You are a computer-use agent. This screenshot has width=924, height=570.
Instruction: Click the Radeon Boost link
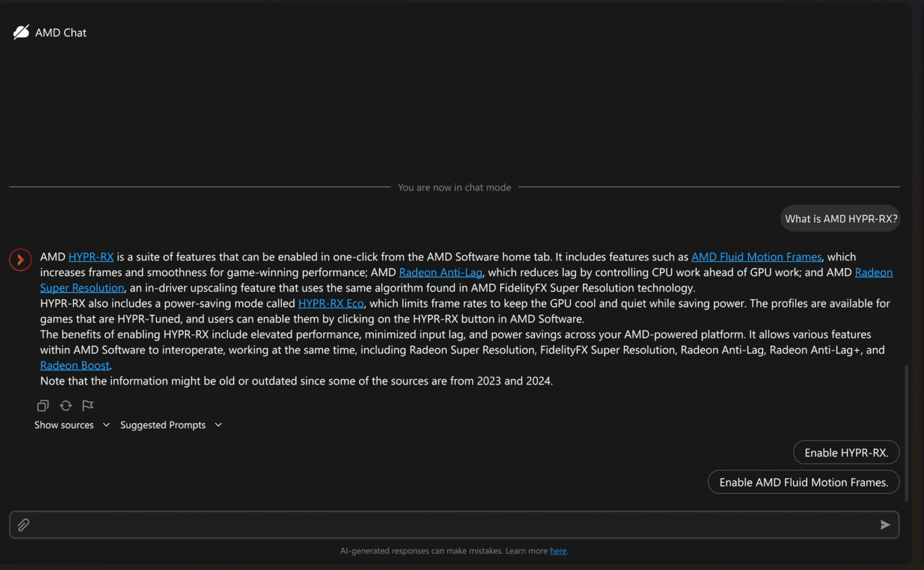(x=75, y=365)
